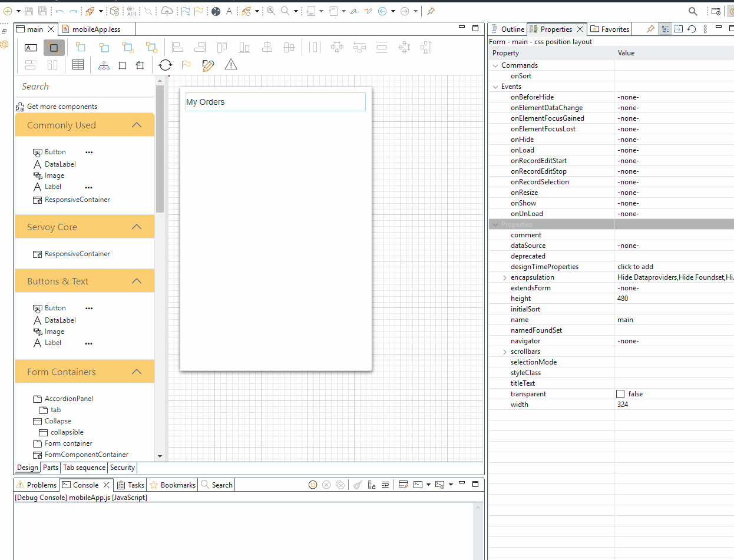Click the restore default value icon in Properties
Image resolution: width=734 pixels, height=560 pixels.
pos(692,29)
